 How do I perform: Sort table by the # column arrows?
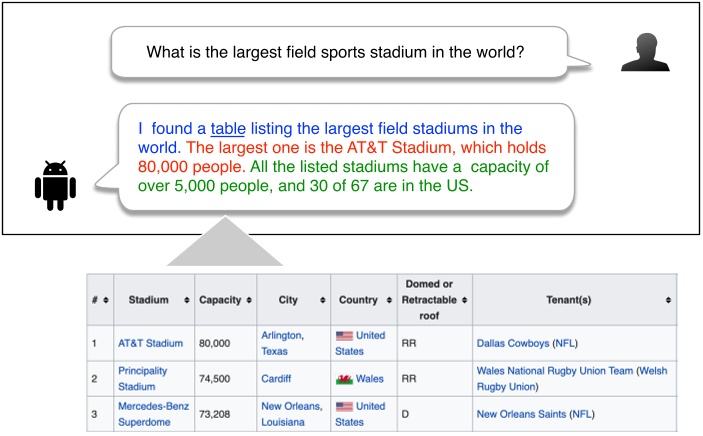pyautogui.click(x=104, y=299)
